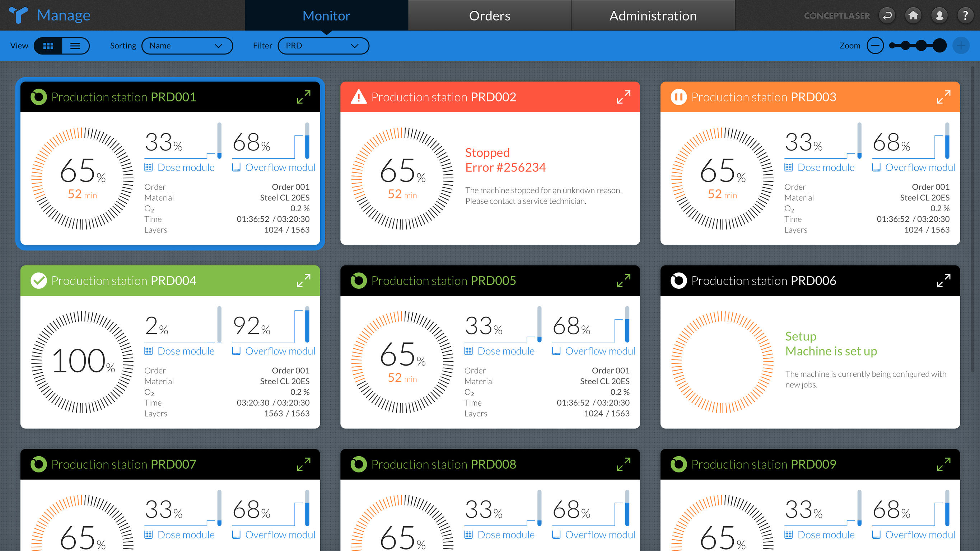Open the user profile icon
Viewport: 980px width, 551px height.
(x=939, y=15)
